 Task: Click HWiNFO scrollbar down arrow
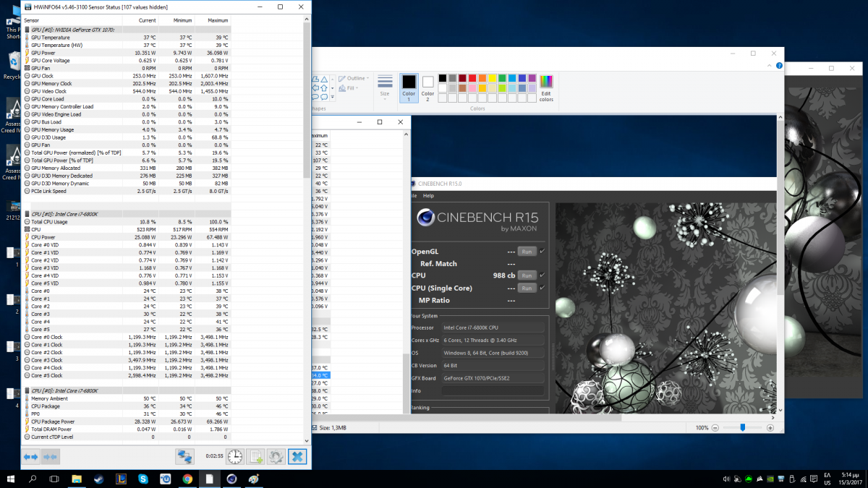[307, 440]
